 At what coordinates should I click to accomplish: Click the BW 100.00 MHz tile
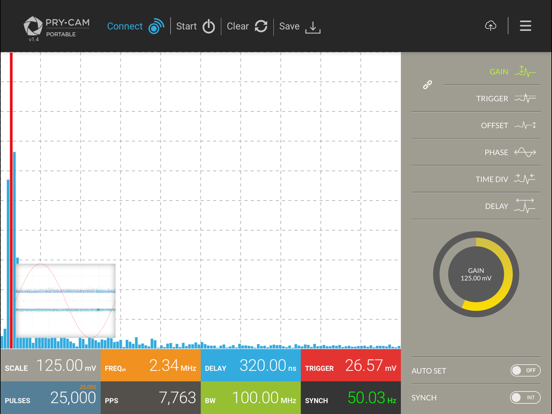pos(251,397)
